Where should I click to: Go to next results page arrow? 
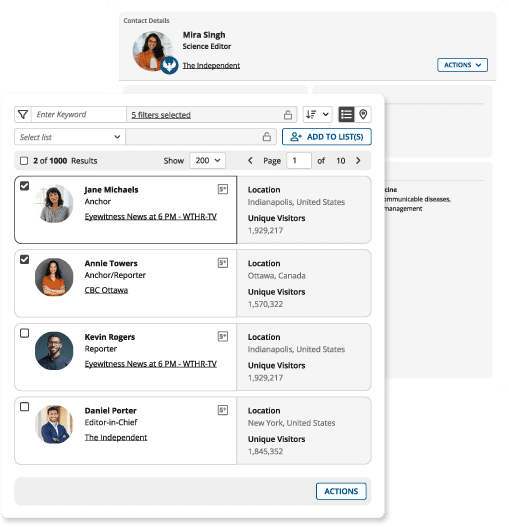pyautogui.click(x=358, y=161)
